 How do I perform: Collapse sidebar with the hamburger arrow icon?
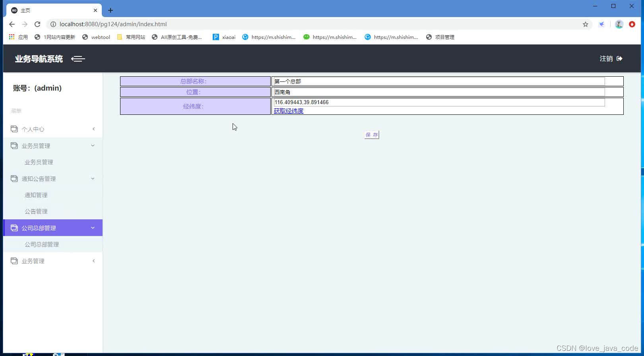[78, 59]
